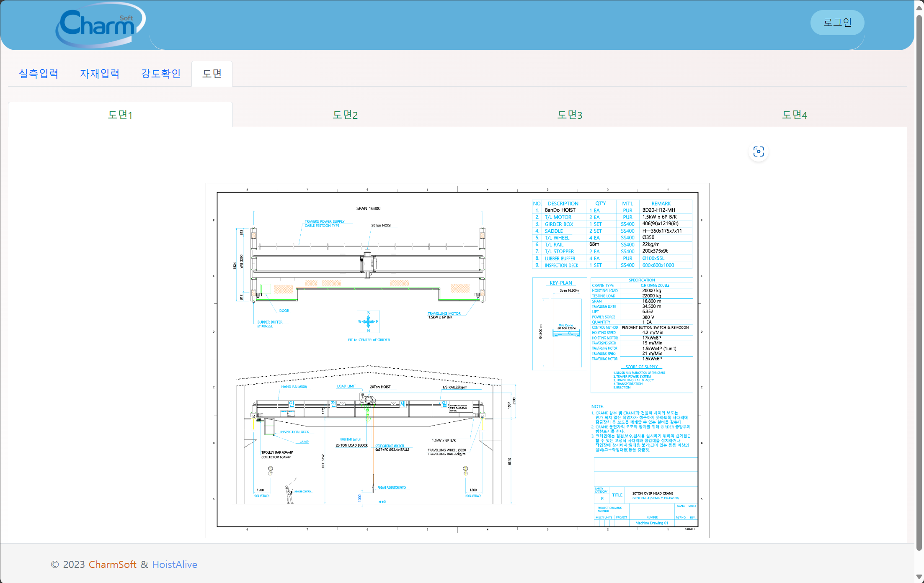Switch to the 도면2 sub-tab
The image size is (924, 583).
[345, 115]
